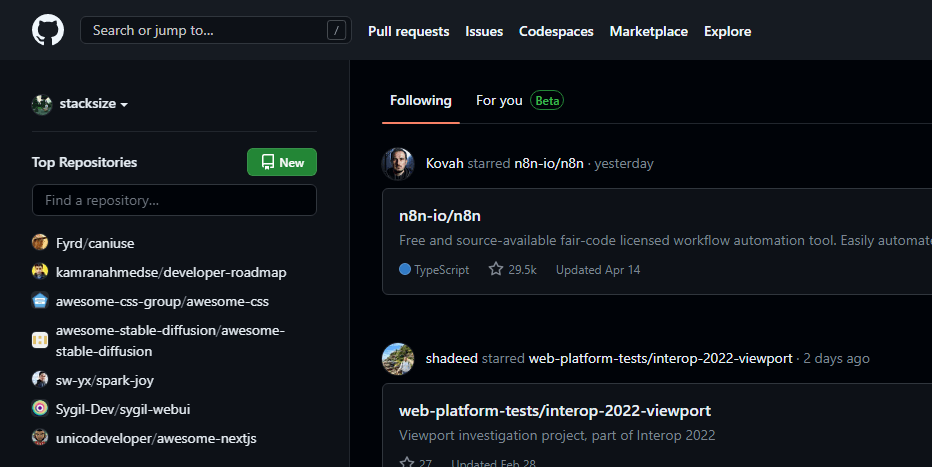Click the n8n workflow automation description
This screenshot has width=932, height=467.
coord(665,241)
